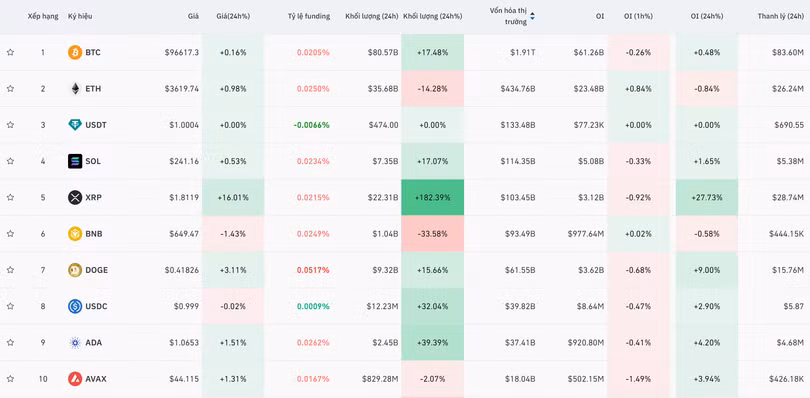This screenshot has height=398, width=810.
Task: Open the USDC symbol link
Action: [96, 306]
